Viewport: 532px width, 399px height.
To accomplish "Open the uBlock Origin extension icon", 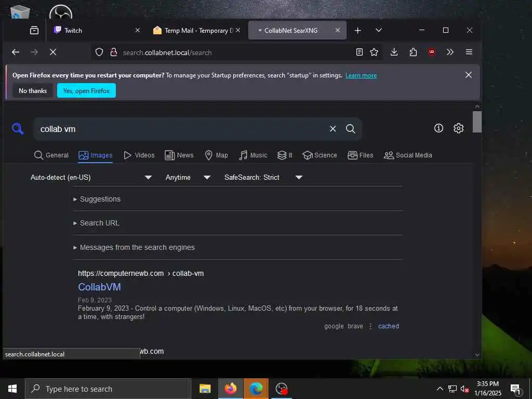I will [x=432, y=52].
